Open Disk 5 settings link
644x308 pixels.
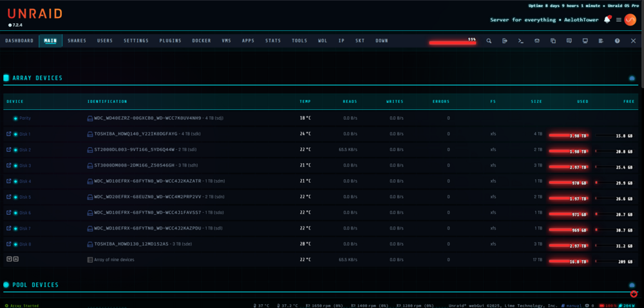24,197
